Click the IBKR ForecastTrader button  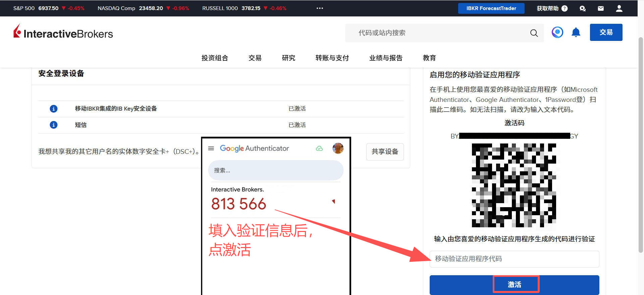(x=491, y=8)
